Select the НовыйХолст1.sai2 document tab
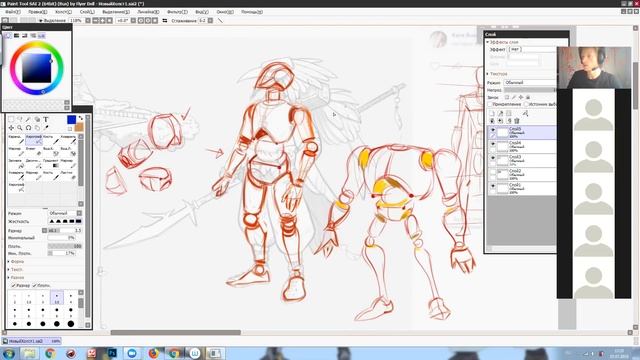 [31, 341]
